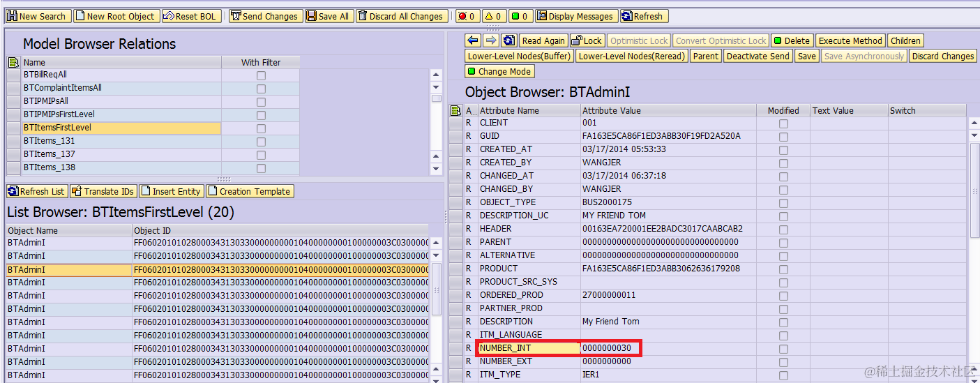This screenshot has height=383, width=980.
Task: Click the ITM_TYPE value IER1
Action: click(x=591, y=375)
